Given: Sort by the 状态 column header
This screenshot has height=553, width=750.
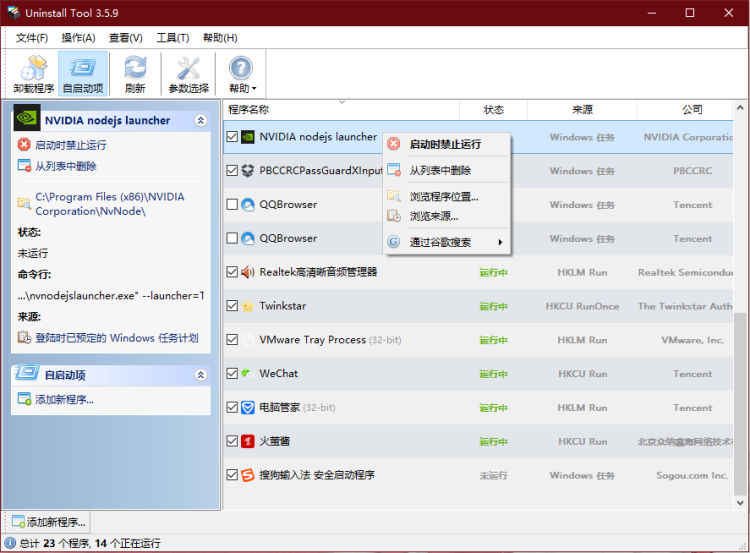Looking at the screenshot, I should tap(494, 110).
